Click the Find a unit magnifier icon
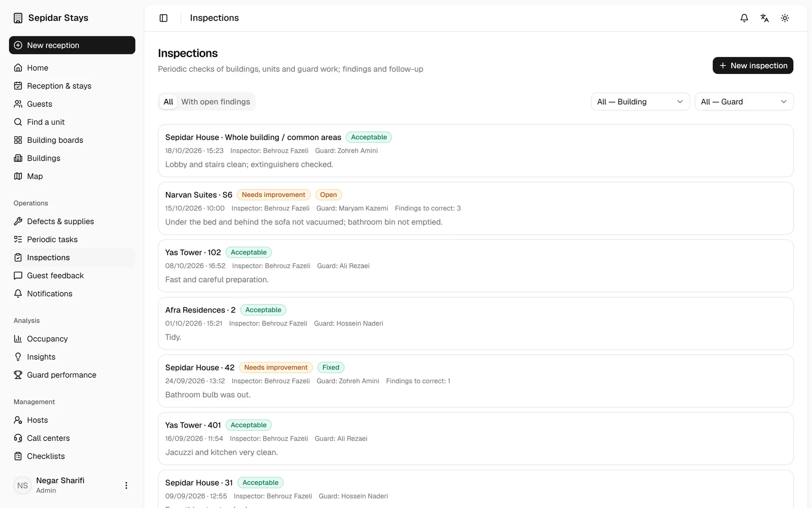Viewport: 812px width, 508px height. coord(18,122)
